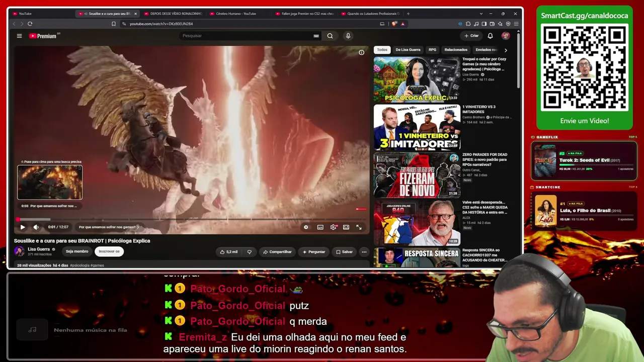Image resolution: width=644 pixels, height=362 pixels.
Task: Switch to 'Quando os Lutadores Profissionais' tab
Action: point(370,14)
